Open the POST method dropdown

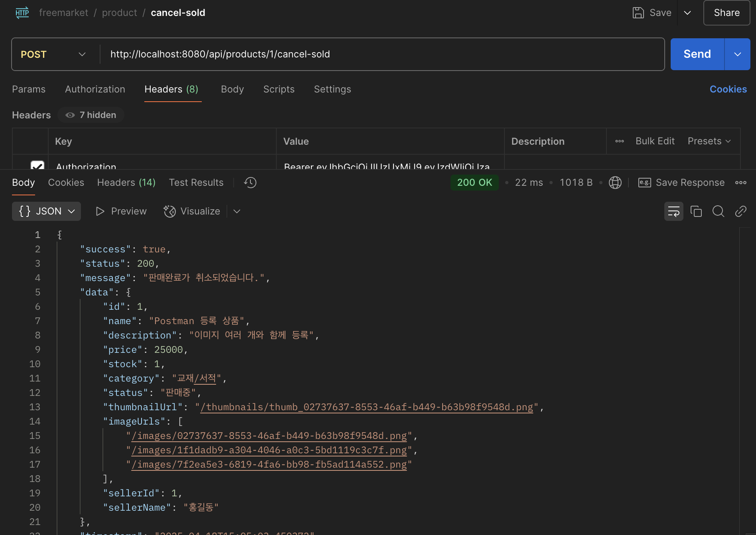pos(54,54)
